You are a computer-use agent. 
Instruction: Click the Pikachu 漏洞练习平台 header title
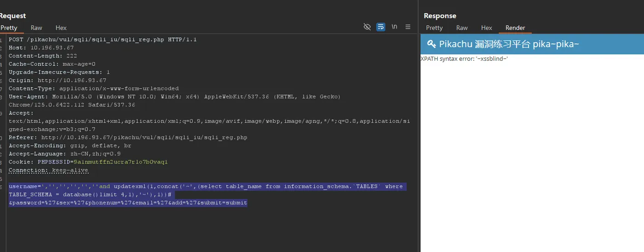[509, 44]
